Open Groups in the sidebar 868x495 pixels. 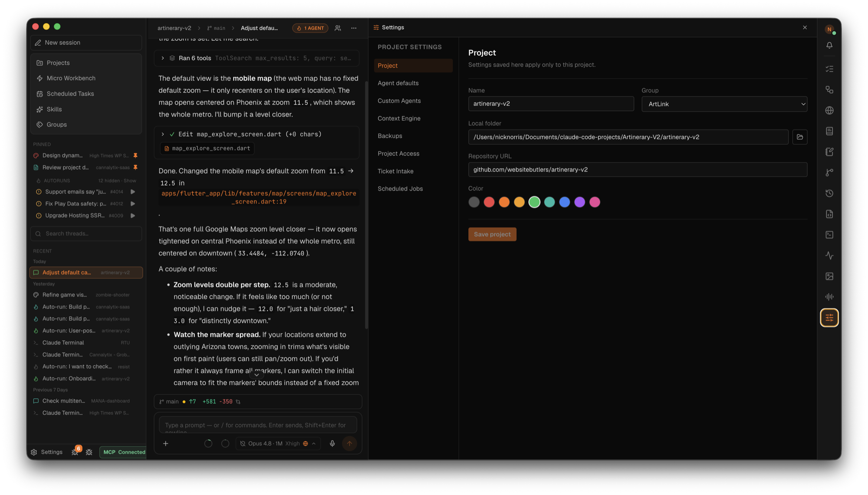pos(86,125)
